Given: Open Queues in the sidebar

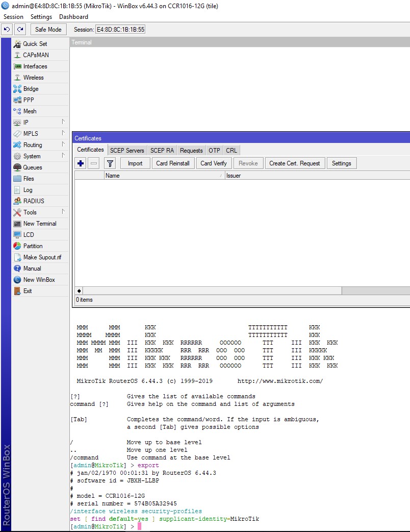Looking at the screenshot, I should point(40,167).
